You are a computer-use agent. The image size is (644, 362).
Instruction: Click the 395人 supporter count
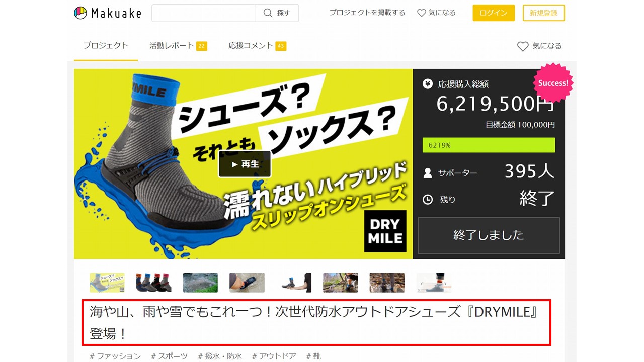pos(529,172)
